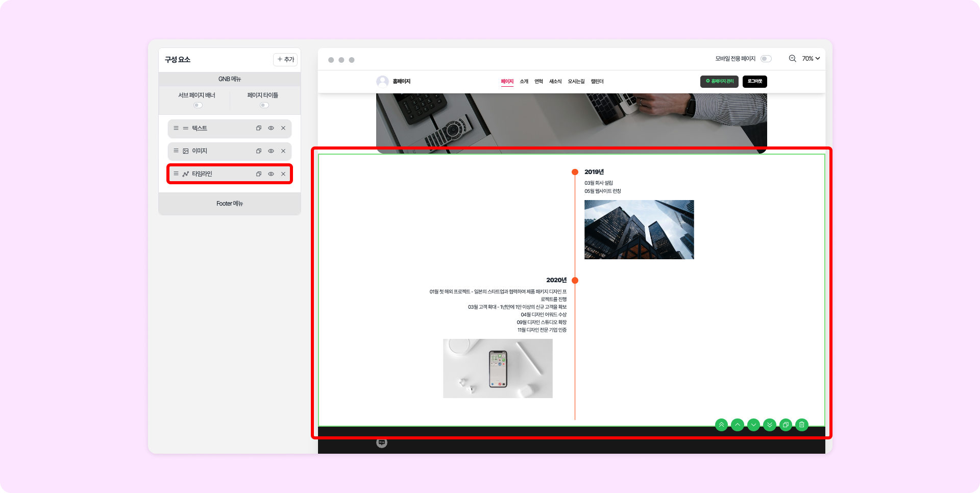This screenshot has height=493, width=980.
Task: Click the 05월 웹사이트 런칭 text line
Action: click(603, 191)
